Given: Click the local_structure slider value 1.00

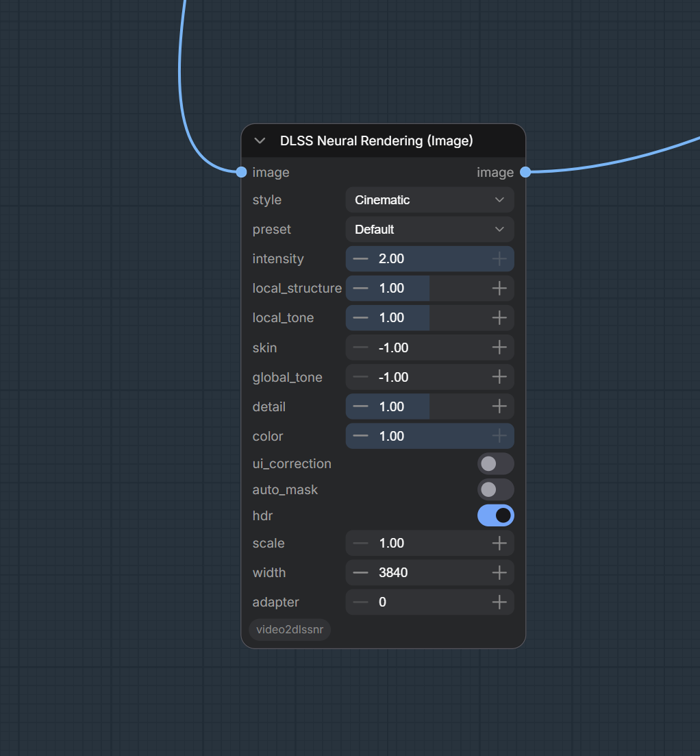Looking at the screenshot, I should [391, 289].
